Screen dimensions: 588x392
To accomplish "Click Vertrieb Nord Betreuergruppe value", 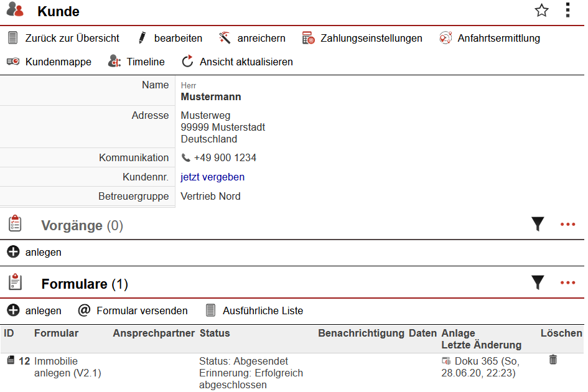I will [210, 196].
